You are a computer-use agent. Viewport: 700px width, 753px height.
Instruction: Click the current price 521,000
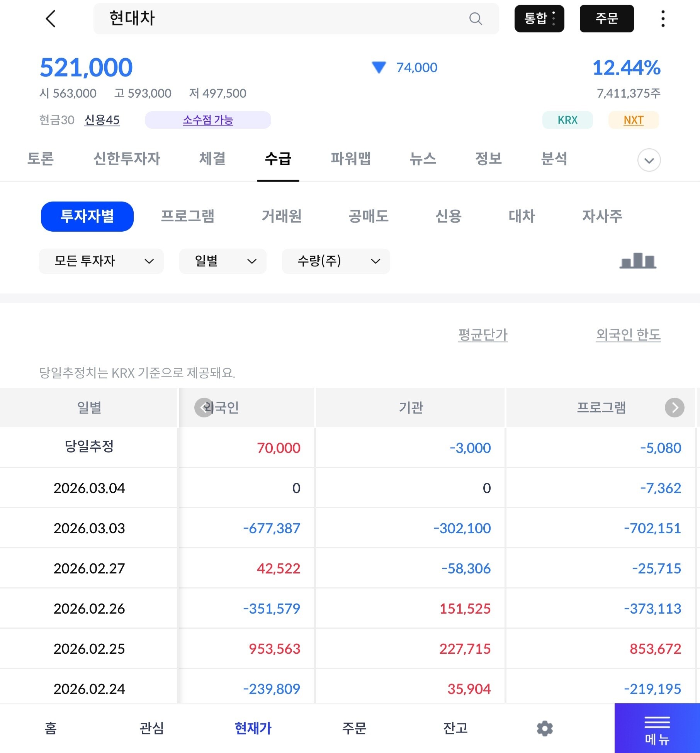pos(86,68)
